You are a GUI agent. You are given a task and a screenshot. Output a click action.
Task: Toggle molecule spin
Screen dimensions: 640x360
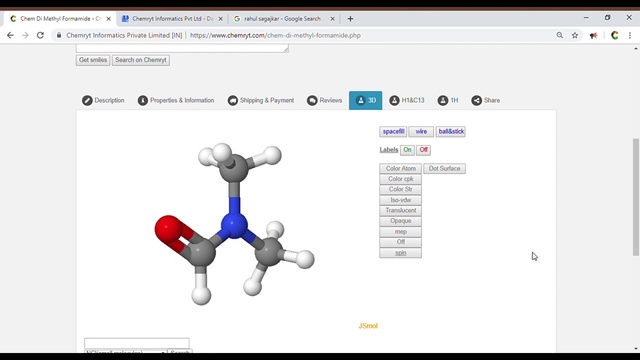(x=400, y=253)
